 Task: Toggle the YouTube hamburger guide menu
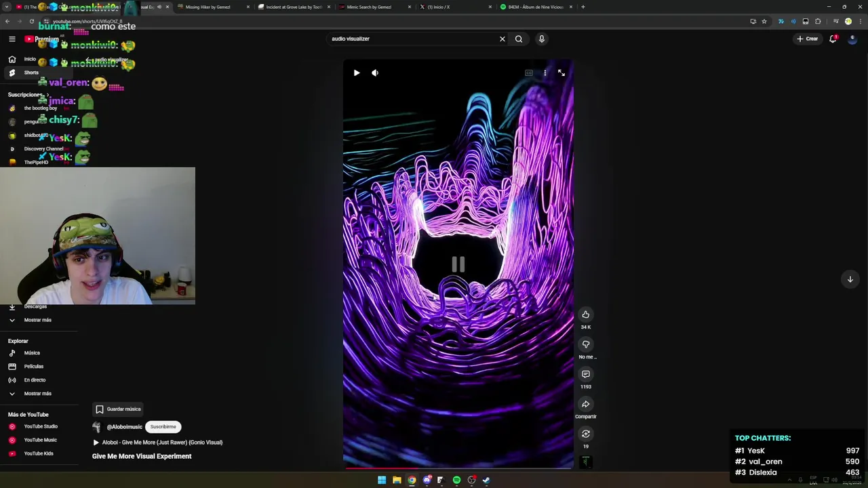(12, 39)
